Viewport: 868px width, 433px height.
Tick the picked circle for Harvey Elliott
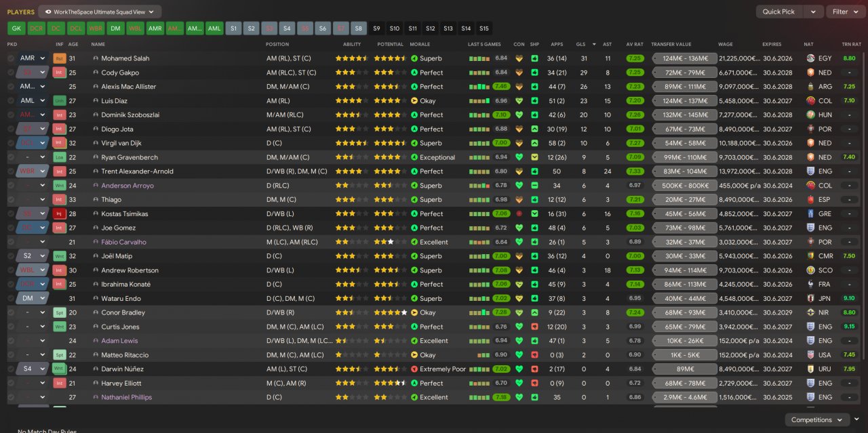11,384
